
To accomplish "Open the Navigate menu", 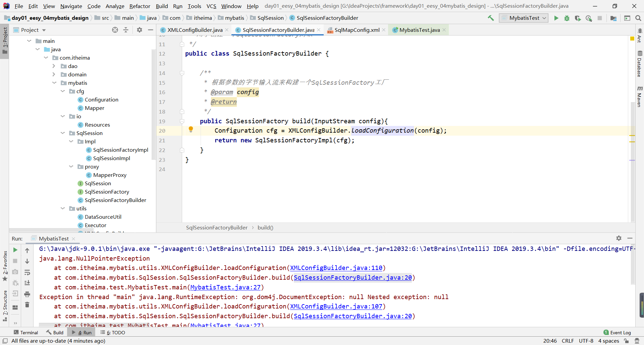I will (x=71, y=6).
